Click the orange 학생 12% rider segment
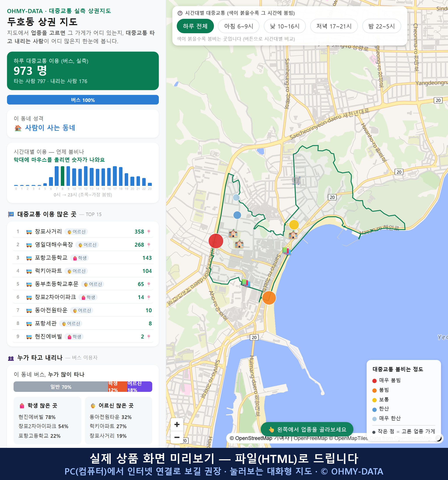 pos(118,387)
